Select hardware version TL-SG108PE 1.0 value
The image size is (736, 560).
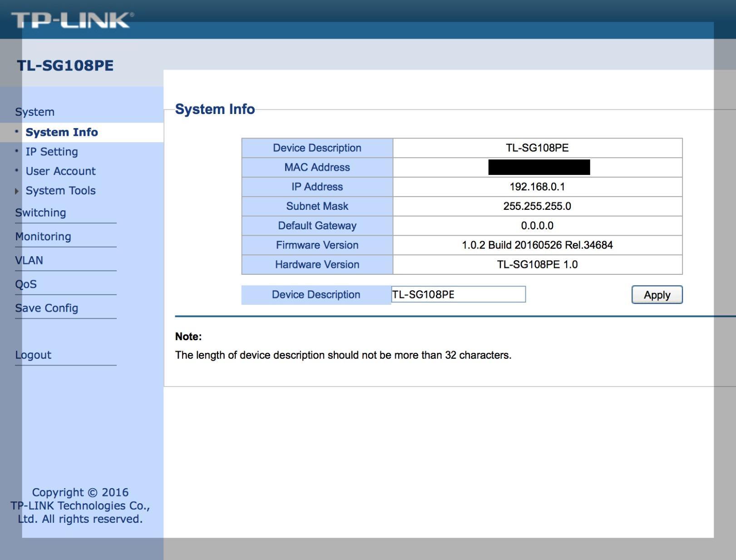tap(537, 265)
